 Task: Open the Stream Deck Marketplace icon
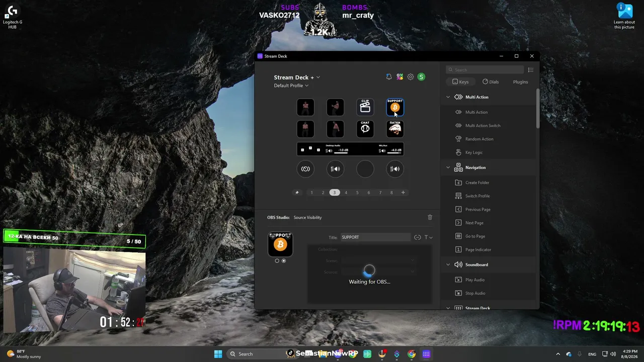point(399,77)
